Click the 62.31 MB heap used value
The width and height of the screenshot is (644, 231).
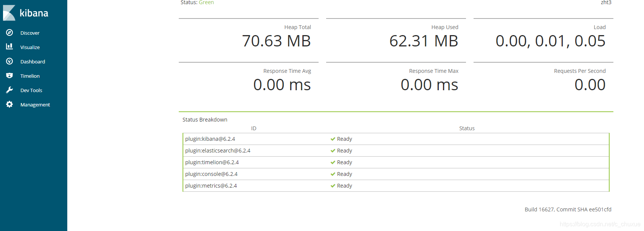[424, 41]
